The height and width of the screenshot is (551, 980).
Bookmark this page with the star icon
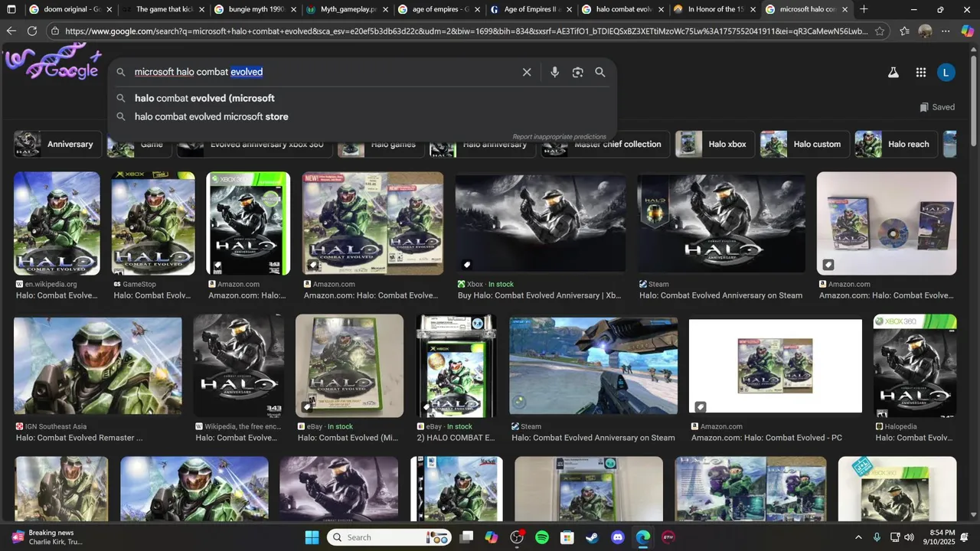(x=880, y=31)
